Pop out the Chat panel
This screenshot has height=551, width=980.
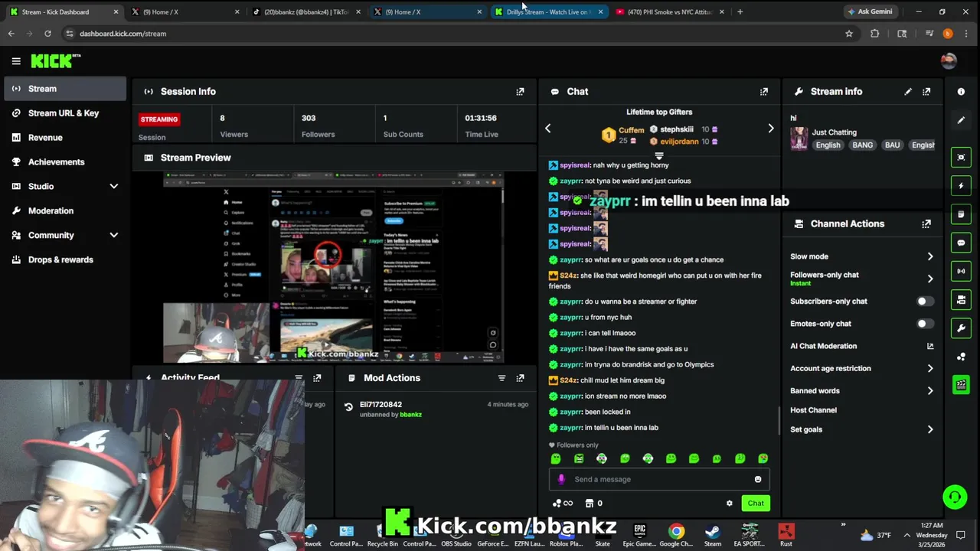pos(763,91)
